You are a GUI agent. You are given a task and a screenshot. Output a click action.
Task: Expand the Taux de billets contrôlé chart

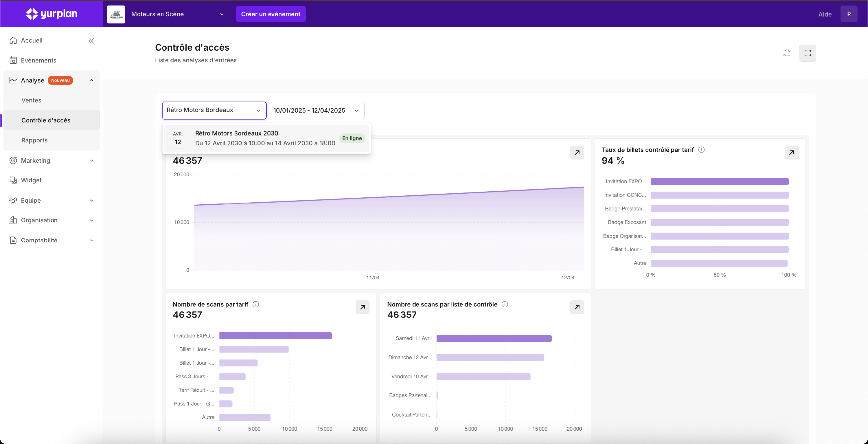pyautogui.click(x=791, y=152)
